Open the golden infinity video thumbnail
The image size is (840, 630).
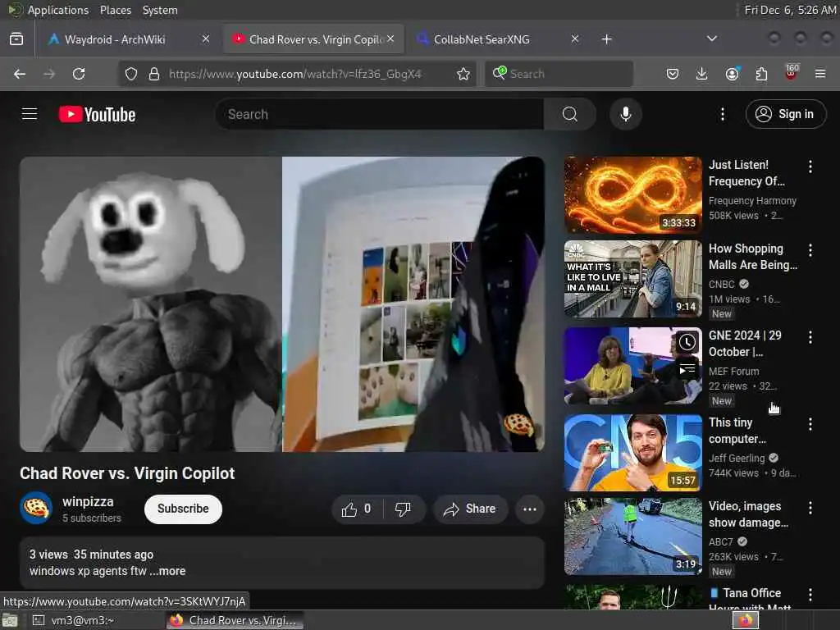(x=632, y=195)
